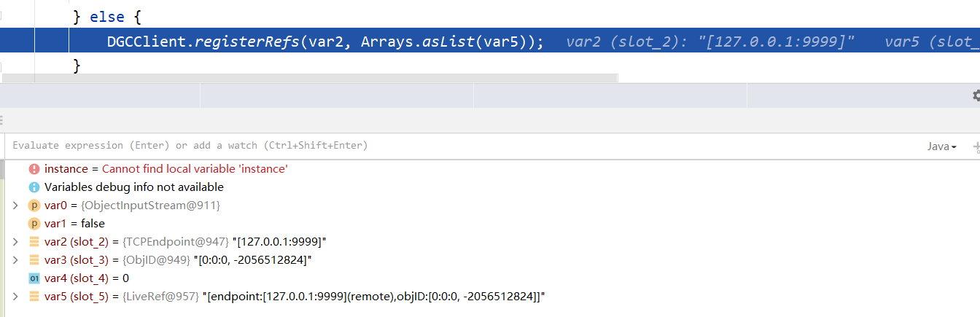Expand the var3 ObjID node

(x=15, y=260)
